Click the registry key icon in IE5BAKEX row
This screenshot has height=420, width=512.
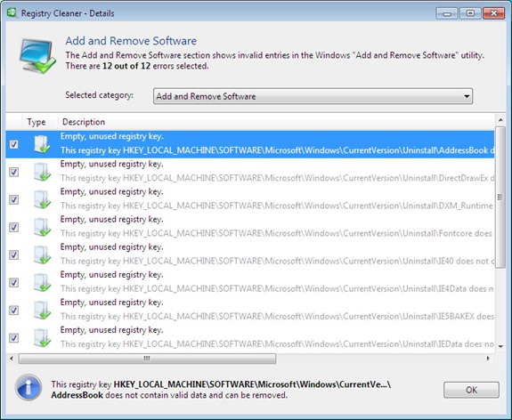(42, 311)
